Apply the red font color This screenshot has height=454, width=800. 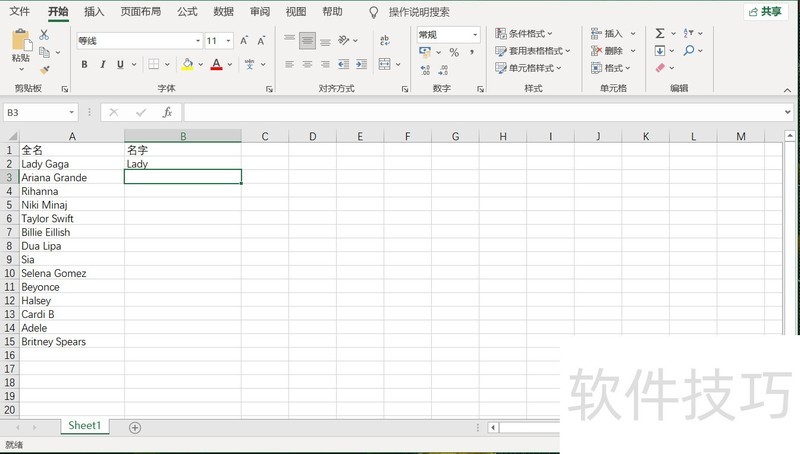(x=216, y=64)
